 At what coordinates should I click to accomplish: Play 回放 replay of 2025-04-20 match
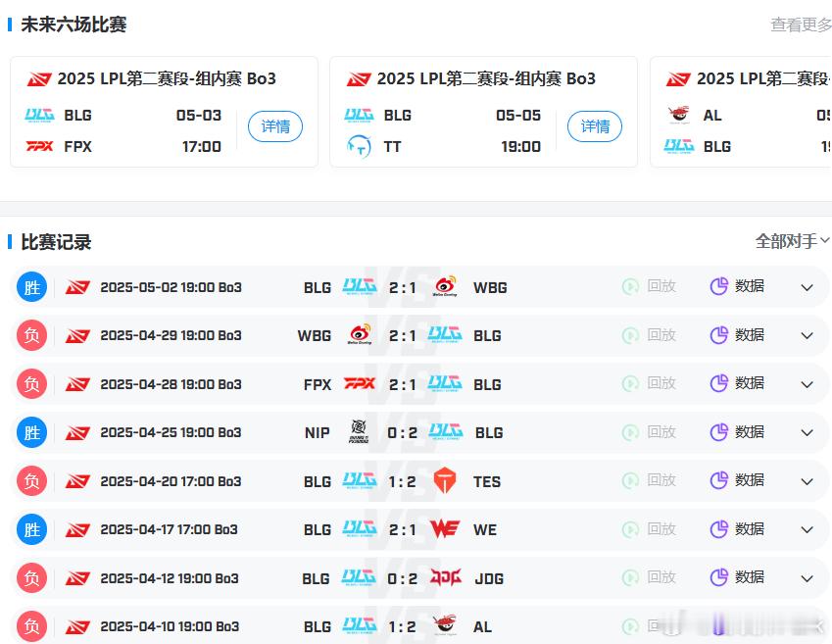[649, 480]
